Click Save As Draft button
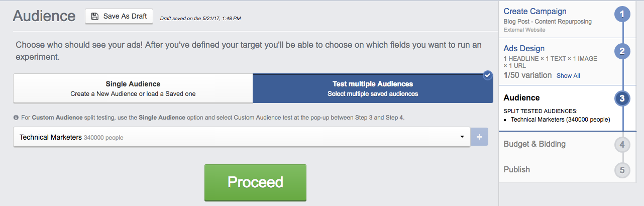The image size is (644, 206). pyautogui.click(x=119, y=16)
